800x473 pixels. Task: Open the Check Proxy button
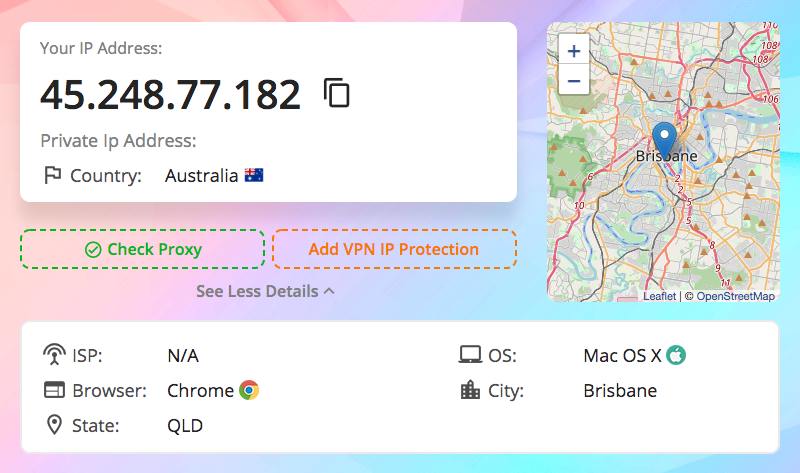[143, 249]
